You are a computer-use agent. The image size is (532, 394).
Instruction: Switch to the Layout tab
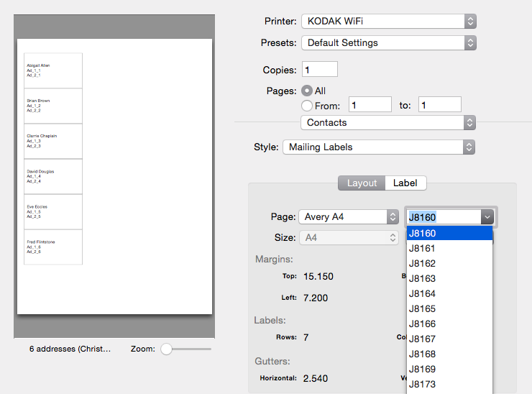click(362, 183)
